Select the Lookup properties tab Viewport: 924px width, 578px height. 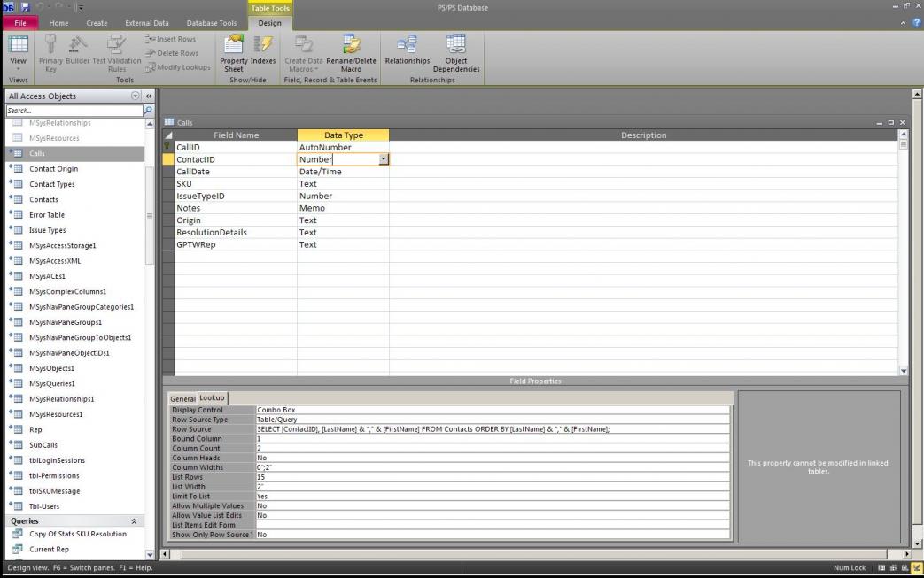(212, 398)
